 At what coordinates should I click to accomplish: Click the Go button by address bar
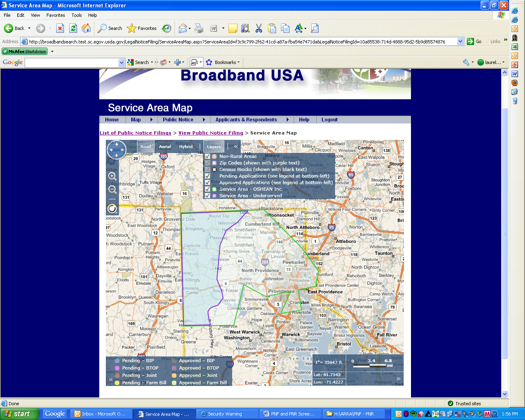pyautogui.click(x=475, y=41)
